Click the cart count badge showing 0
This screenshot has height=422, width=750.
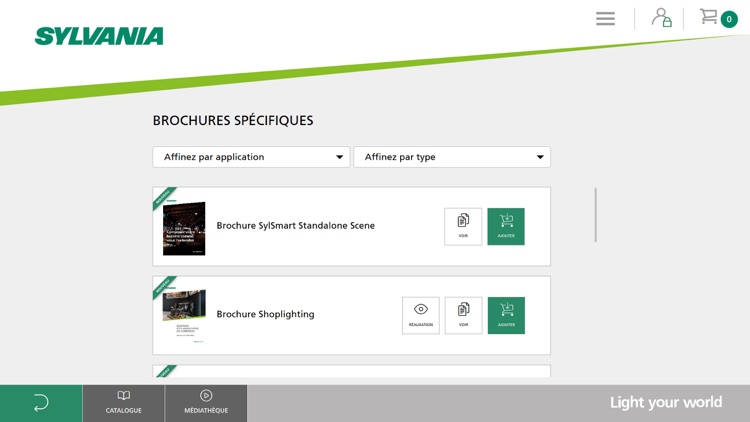[x=728, y=19]
